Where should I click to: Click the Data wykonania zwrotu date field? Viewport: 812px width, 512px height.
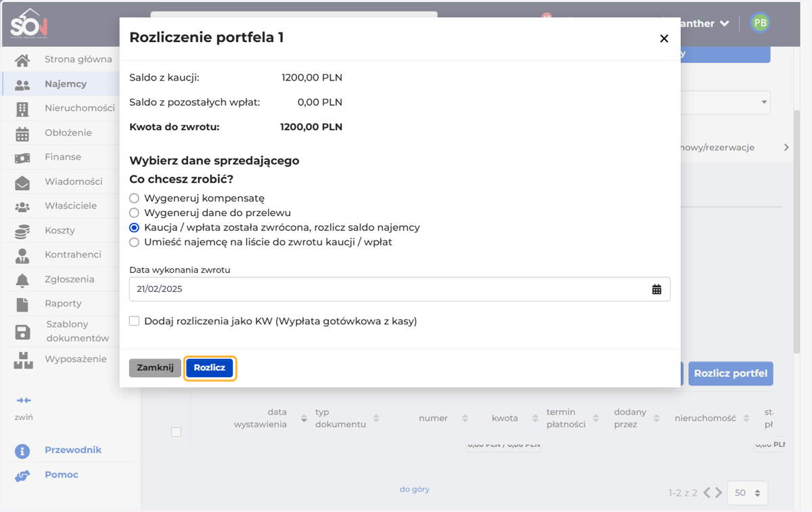(399, 289)
